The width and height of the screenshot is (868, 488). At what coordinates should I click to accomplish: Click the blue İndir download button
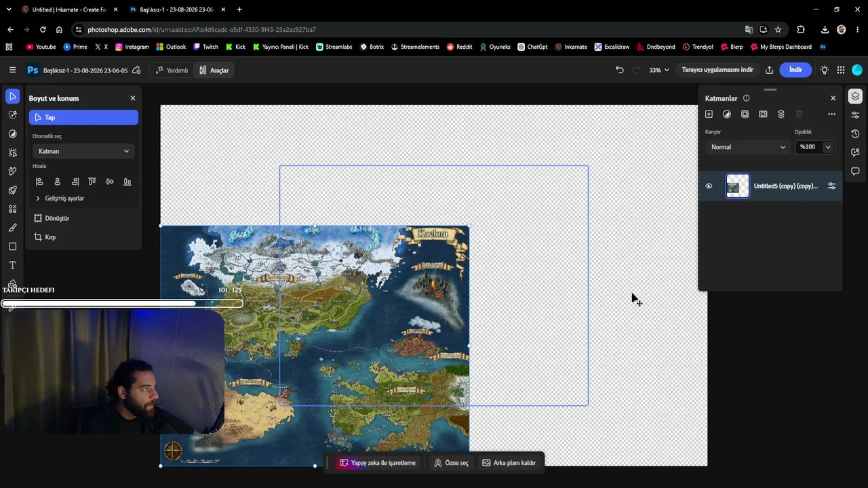(x=795, y=70)
